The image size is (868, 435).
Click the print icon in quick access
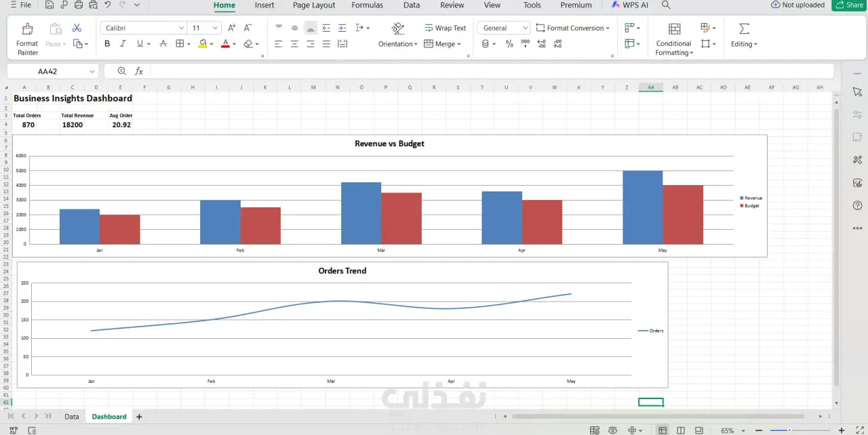point(79,5)
